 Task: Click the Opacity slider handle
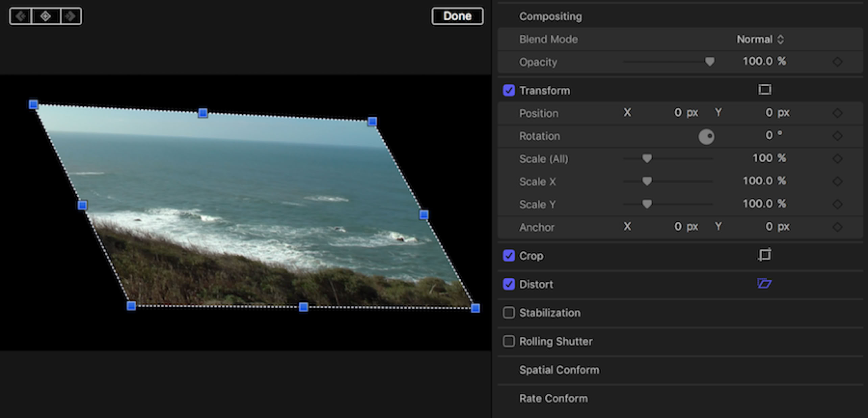[x=709, y=61]
